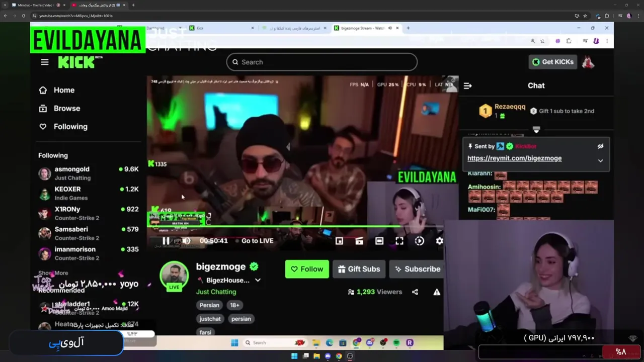
Task: Hide the pinned KickBot message
Action: (x=600, y=146)
